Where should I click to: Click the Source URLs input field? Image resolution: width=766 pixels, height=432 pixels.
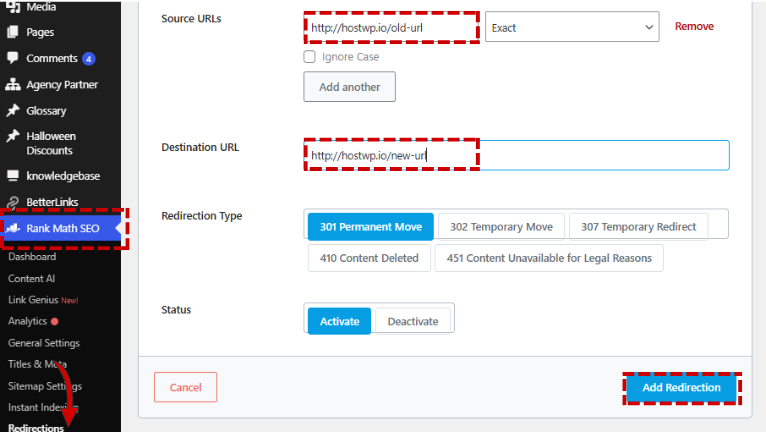(x=391, y=28)
